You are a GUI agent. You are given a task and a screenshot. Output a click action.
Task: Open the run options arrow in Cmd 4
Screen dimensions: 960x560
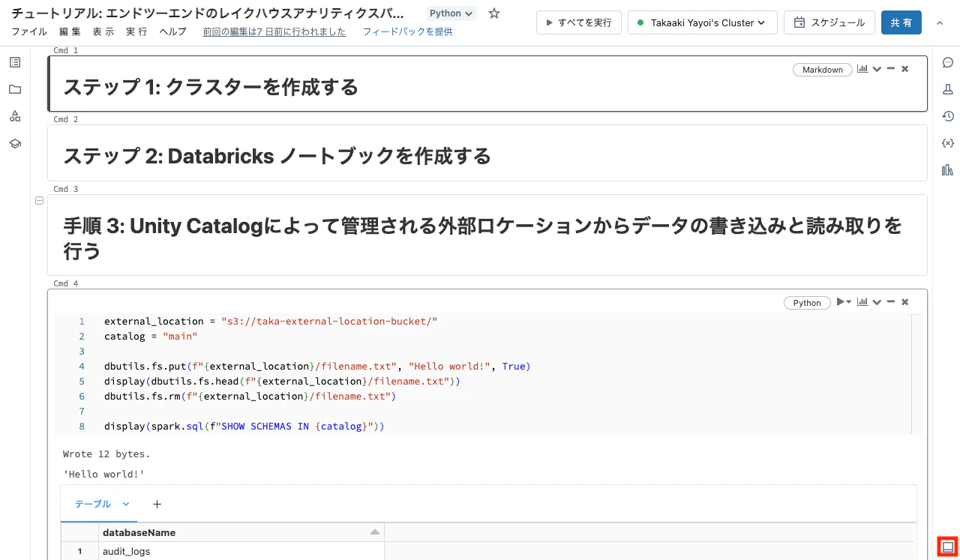coord(849,302)
